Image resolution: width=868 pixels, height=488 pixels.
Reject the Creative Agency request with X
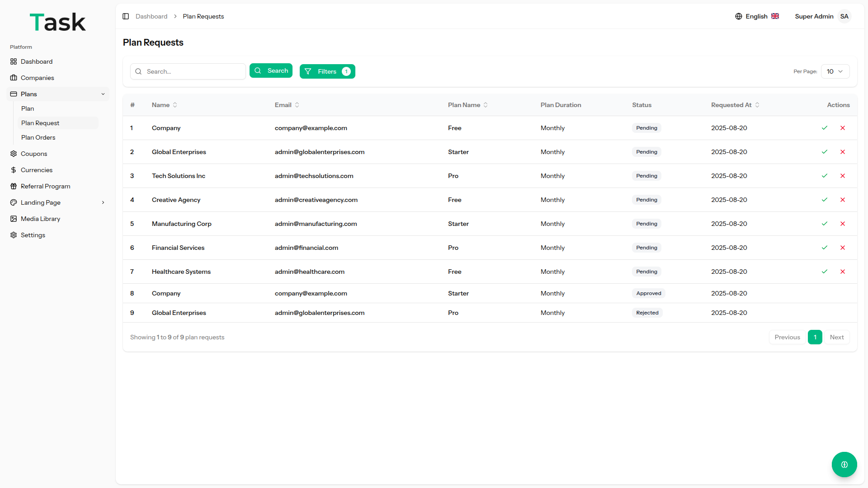coord(843,200)
